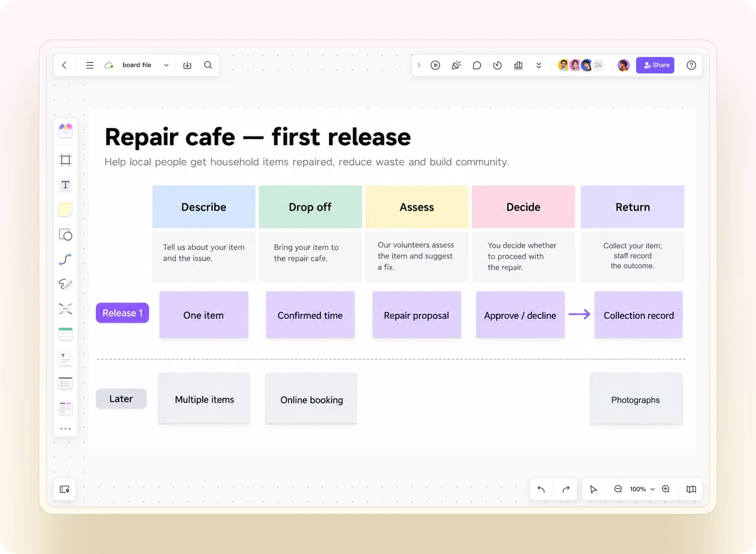The height and width of the screenshot is (554, 756).
Task: Pick the yellow sticky note tool
Action: (65, 210)
